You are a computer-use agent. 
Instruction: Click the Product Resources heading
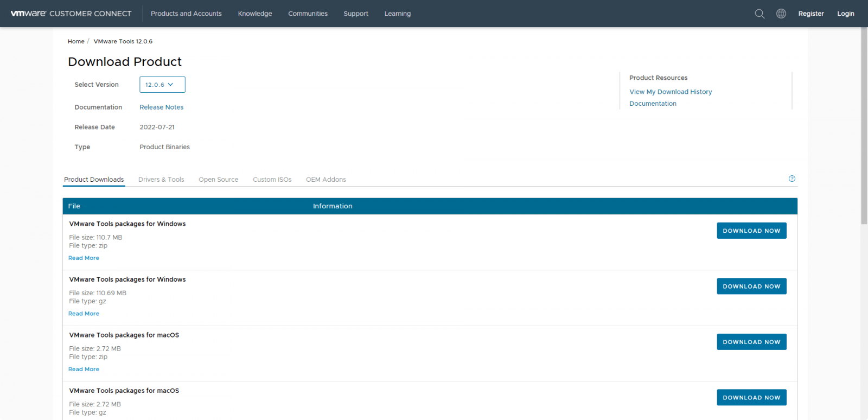tap(658, 78)
